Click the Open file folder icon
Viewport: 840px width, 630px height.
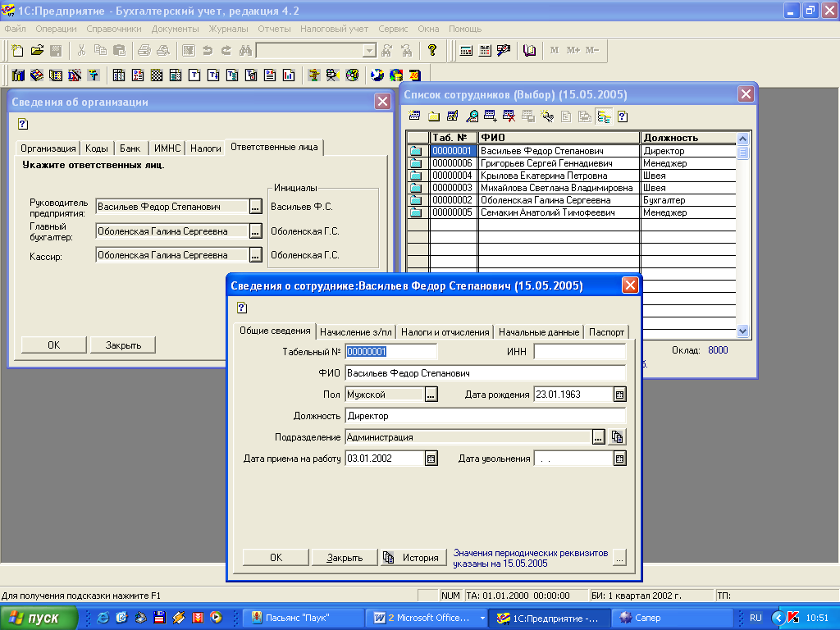click(37, 50)
